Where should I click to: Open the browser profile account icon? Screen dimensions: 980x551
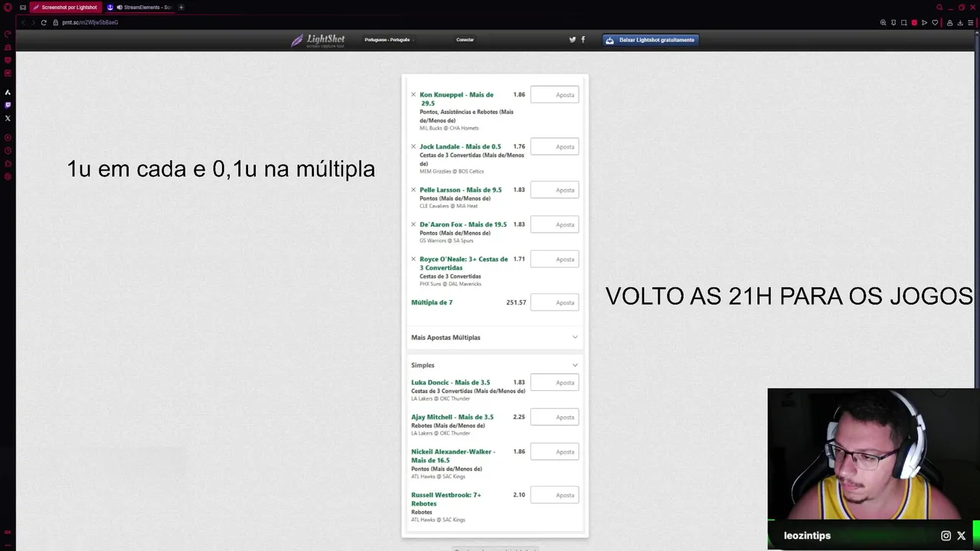pyautogui.click(x=950, y=22)
